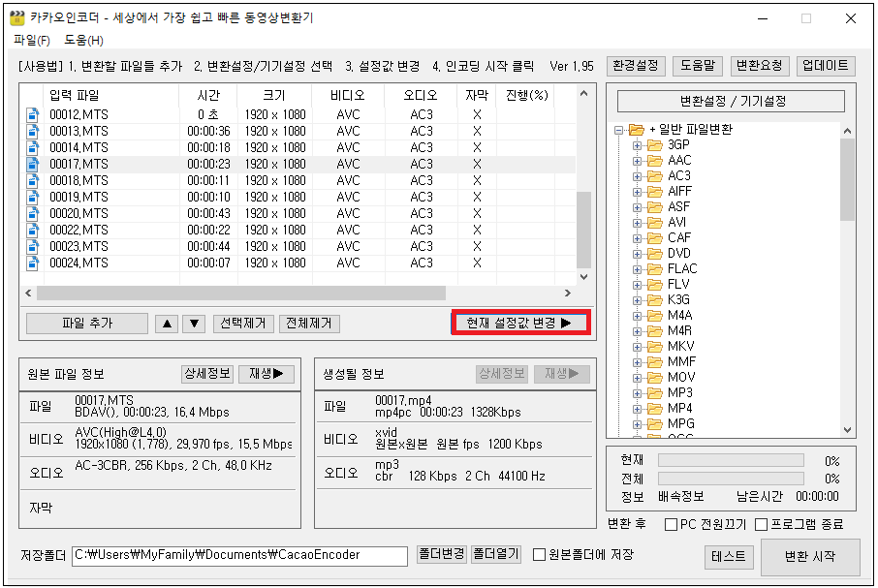Click the file icon of 00012.MTS
The height and width of the screenshot is (588, 878).
[33, 114]
